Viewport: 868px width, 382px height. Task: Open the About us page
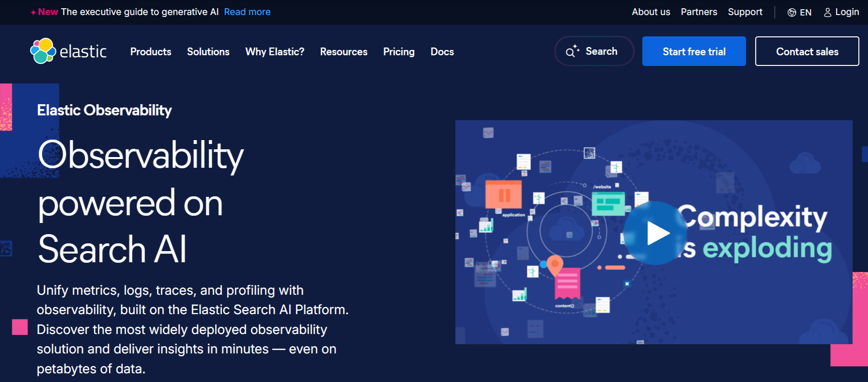coord(651,12)
